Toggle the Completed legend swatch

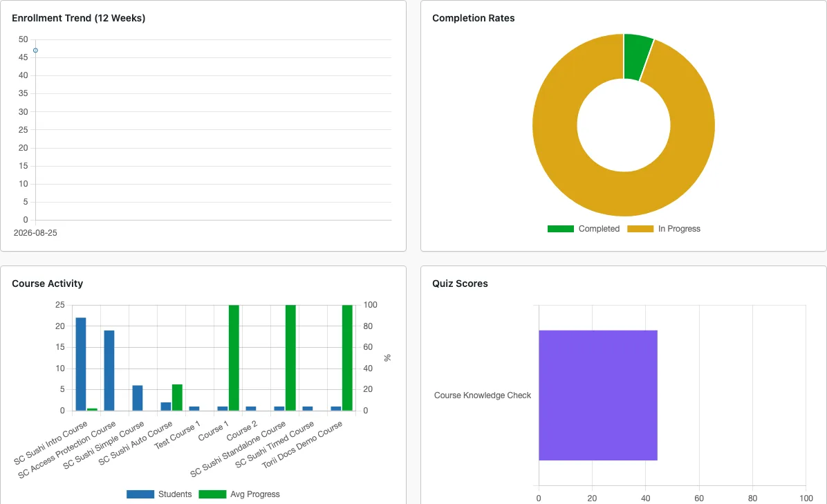pyautogui.click(x=561, y=229)
